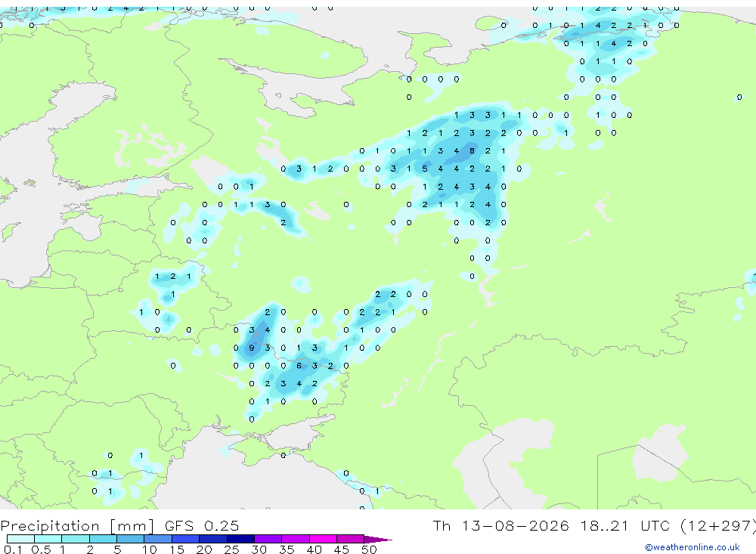
Task: Click the legend label '0.1'
Action: click(13, 549)
